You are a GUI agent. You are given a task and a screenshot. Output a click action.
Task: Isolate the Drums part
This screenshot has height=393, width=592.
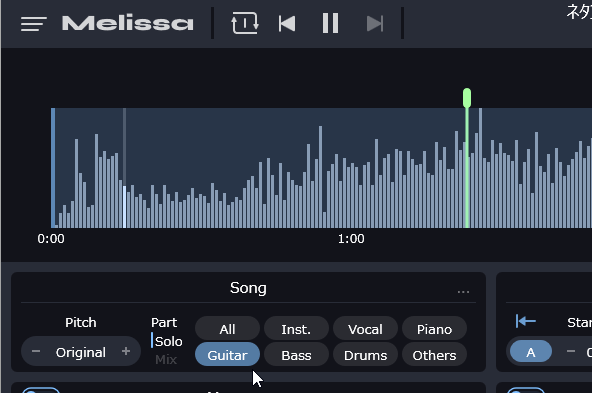click(365, 355)
